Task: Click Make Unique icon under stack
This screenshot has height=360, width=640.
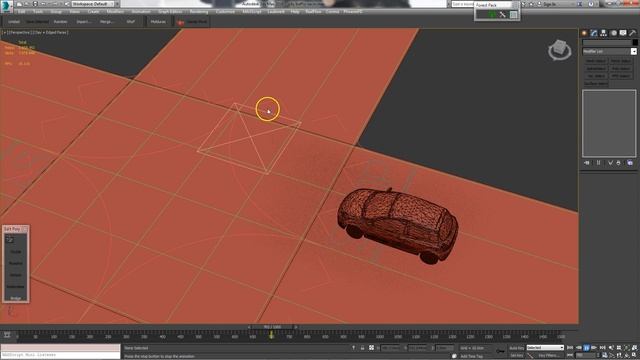Action: pos(610,163)
